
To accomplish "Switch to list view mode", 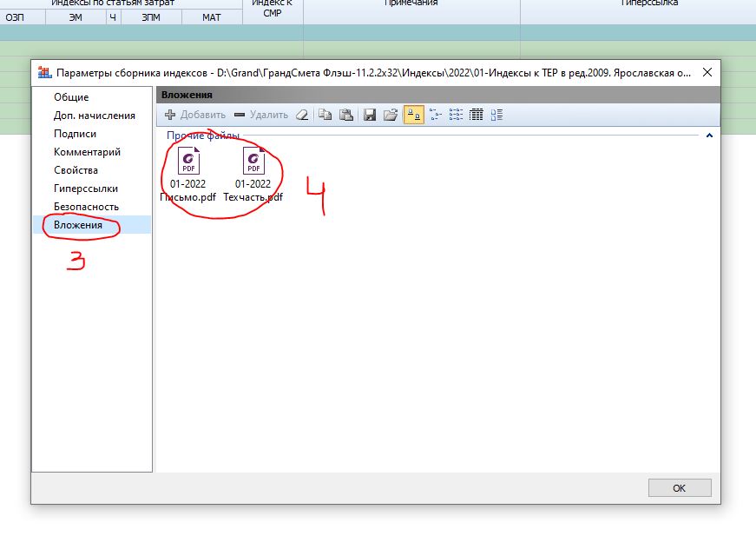I will [x=456, y=115].
